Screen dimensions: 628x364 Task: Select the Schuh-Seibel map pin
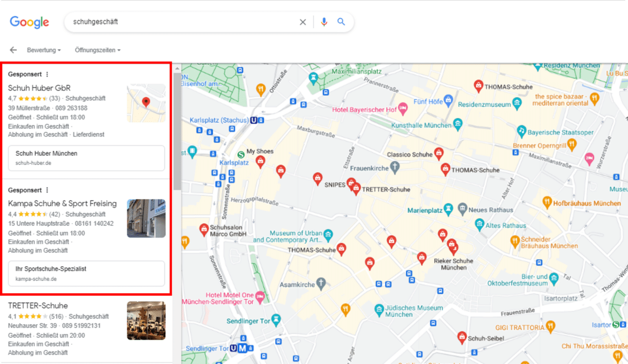coord(462,337)
